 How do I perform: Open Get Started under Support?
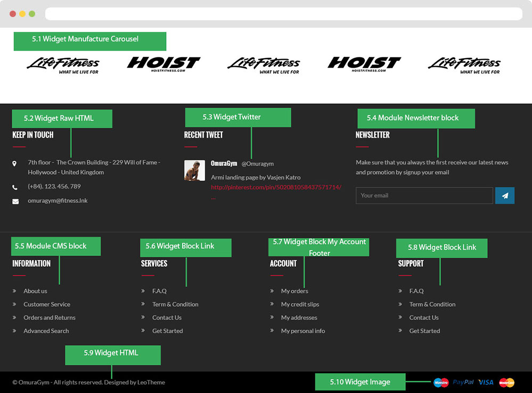425,331
